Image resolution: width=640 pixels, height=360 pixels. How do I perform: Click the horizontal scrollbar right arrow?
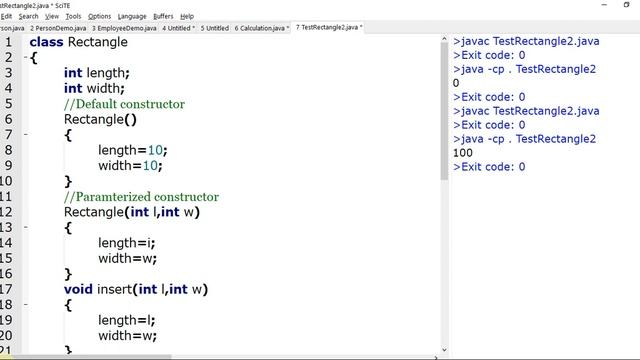[x=436, y=358]
